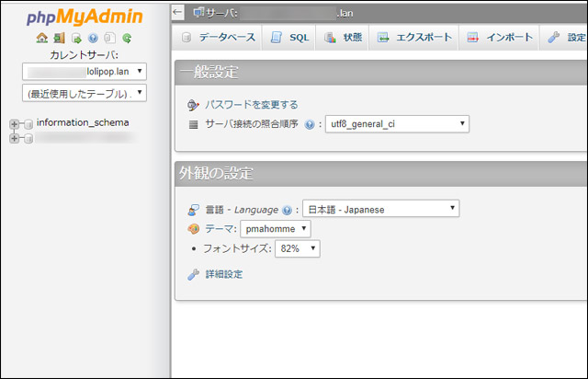Click the logout door icon in sidebar
The height and width of the screenshot is (379, 588).
click(x=59, y=39)
